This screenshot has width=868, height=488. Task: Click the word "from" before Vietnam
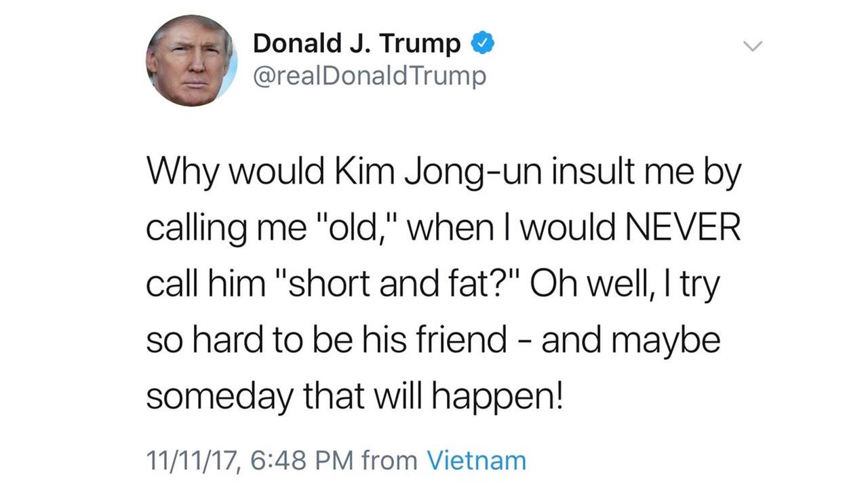[389, 460]
